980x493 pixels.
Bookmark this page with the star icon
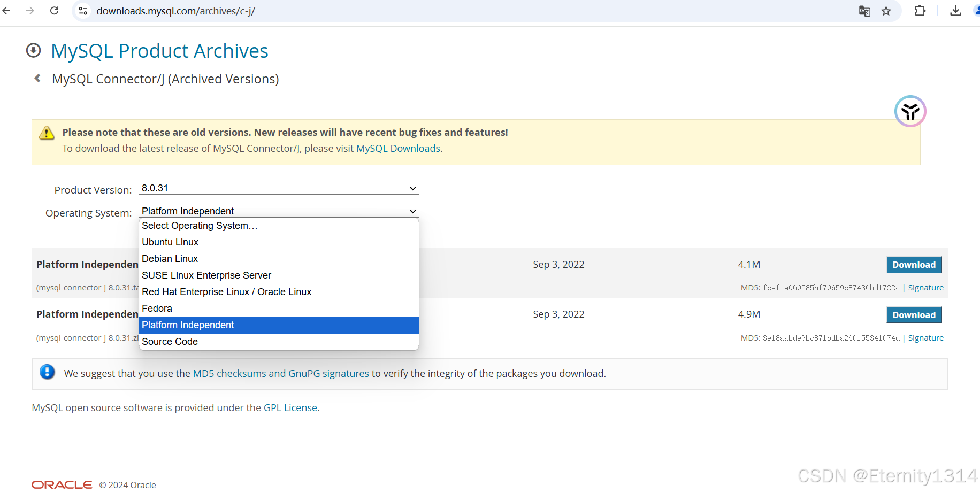886,11
